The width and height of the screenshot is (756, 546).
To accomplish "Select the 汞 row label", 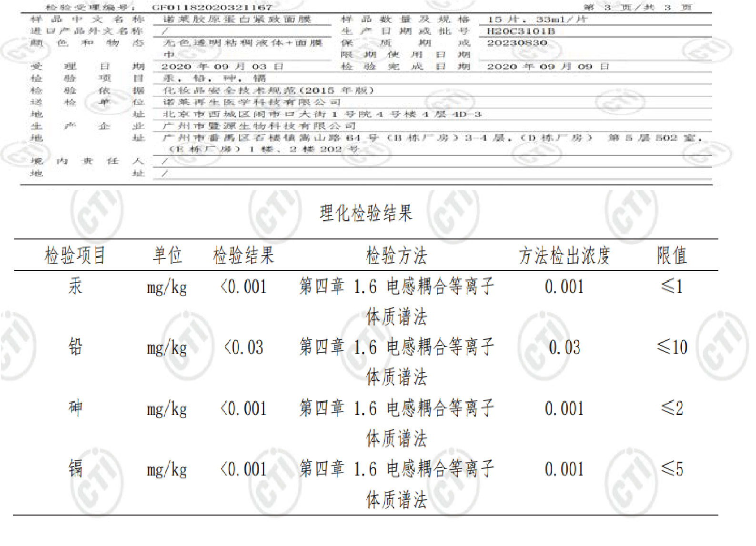I will pyautogui.click(x=75, y=287).
